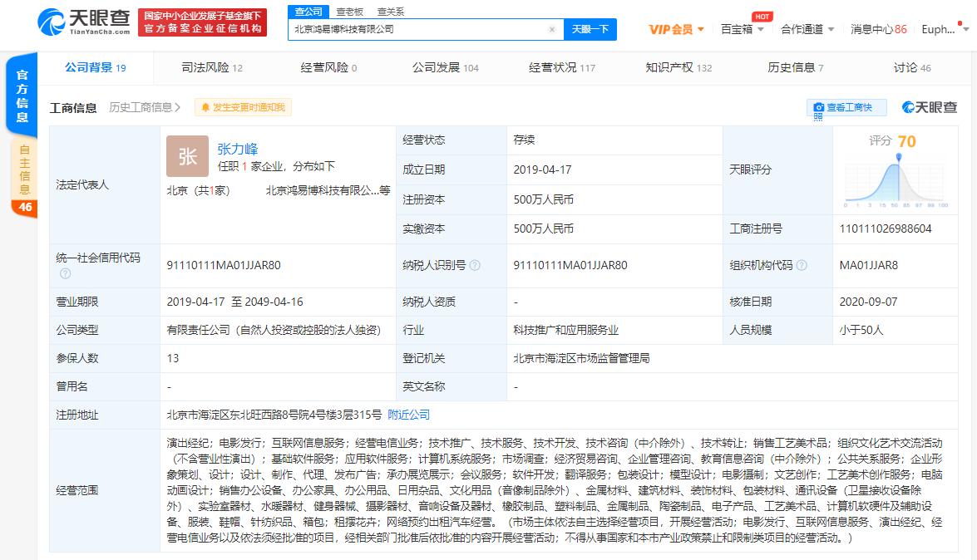977x560 pixels.
Task: Expand the VIP会员 dropdown
Action: click(x=674, y=28)
